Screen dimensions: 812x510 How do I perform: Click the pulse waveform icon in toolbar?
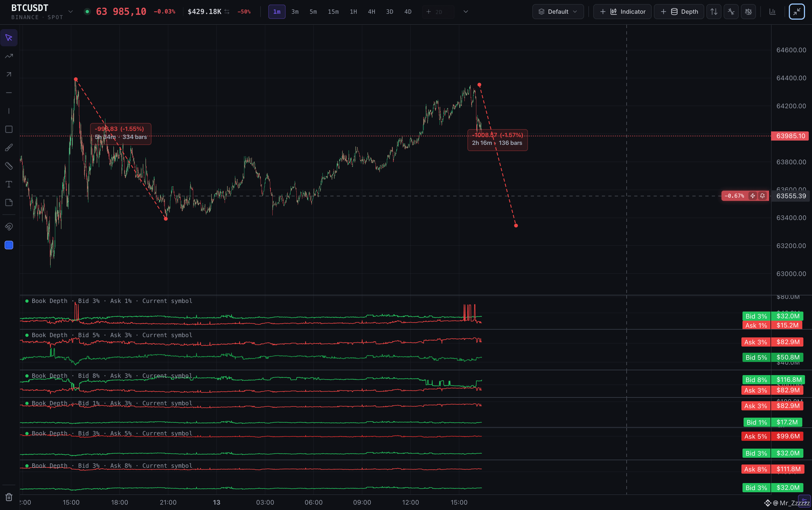coord(731,12)
